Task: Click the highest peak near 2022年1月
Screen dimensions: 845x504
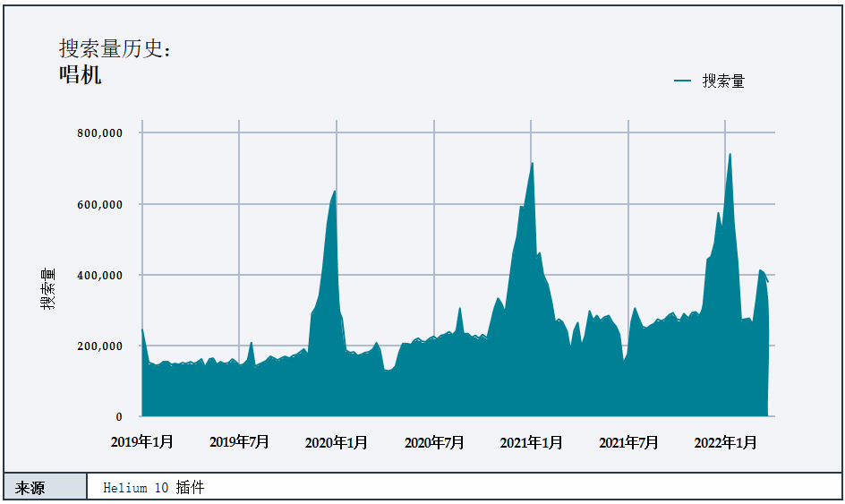Action: [x=730, y=155]
